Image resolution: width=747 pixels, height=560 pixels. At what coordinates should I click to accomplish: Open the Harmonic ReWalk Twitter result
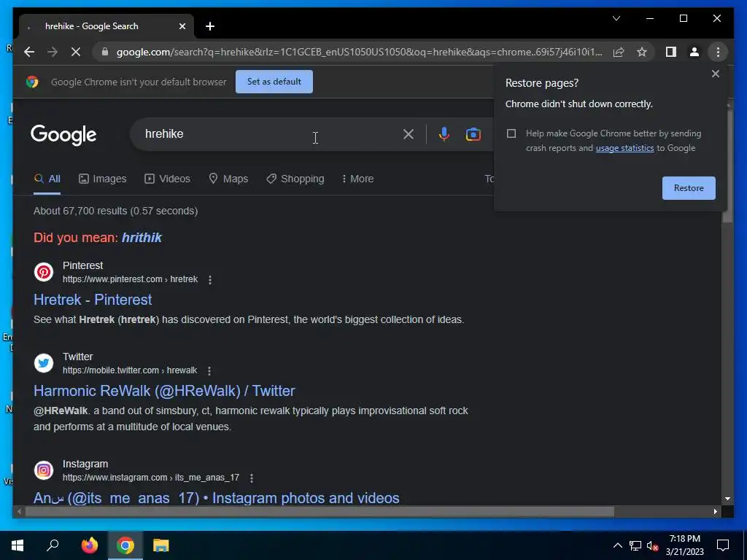coord(164,391)
